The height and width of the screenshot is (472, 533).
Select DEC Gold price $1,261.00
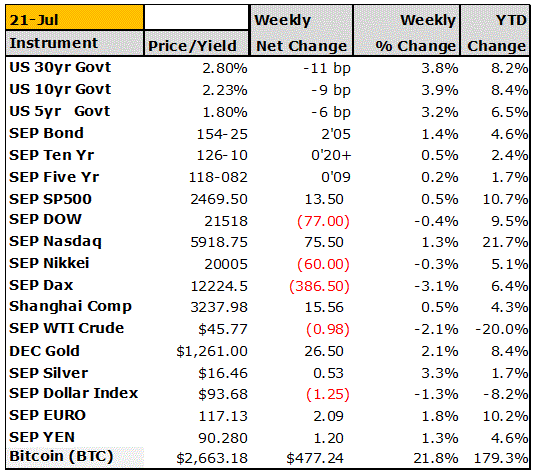tap(212, 351)
